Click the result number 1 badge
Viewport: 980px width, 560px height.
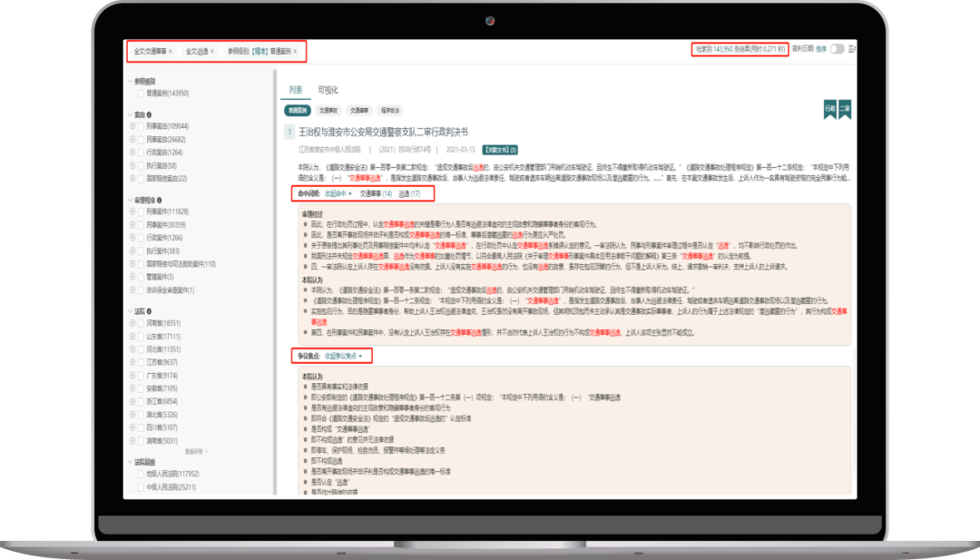point(289,132)
